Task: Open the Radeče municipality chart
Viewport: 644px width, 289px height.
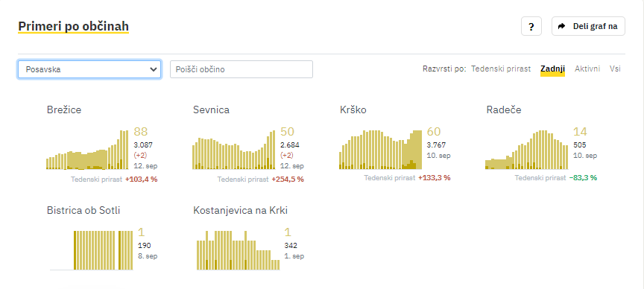Action: (526, 150)
